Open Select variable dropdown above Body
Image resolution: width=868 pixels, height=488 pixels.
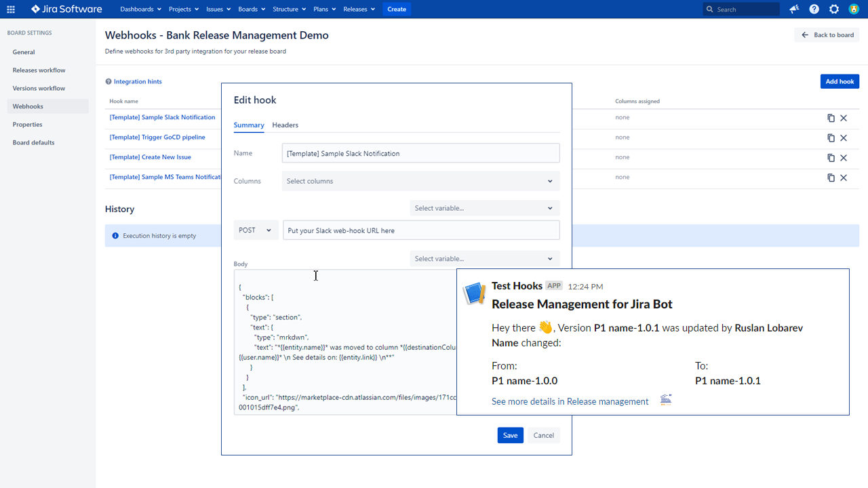click(x=484, y=259)
